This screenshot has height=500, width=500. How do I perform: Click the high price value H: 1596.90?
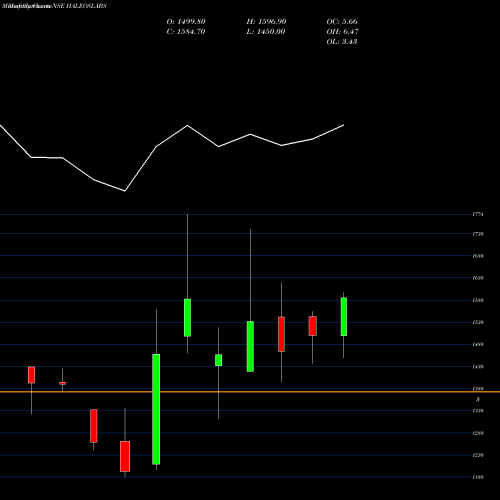[x=266, y=22]
